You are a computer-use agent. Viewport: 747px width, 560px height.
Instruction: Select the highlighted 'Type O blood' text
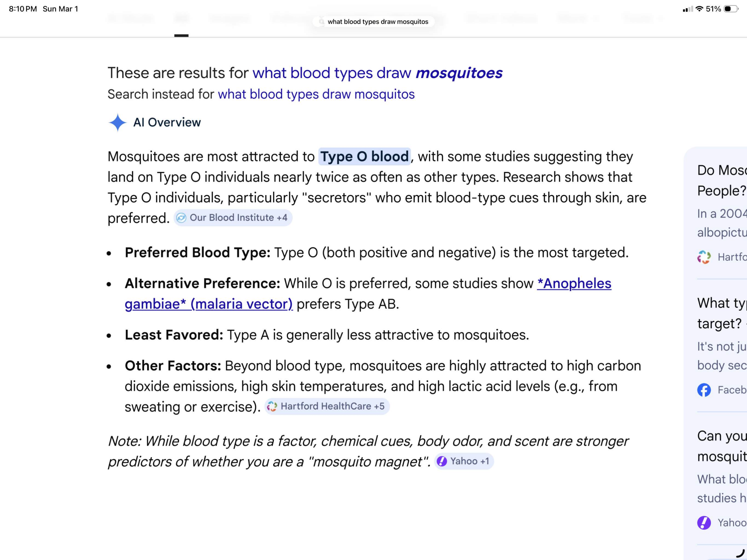coord(364,156)
